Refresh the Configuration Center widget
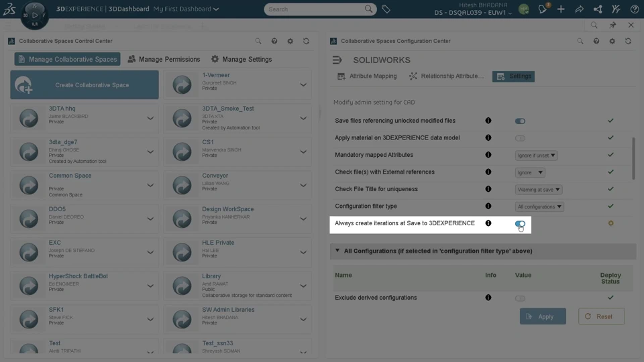 tap(629, 41)
